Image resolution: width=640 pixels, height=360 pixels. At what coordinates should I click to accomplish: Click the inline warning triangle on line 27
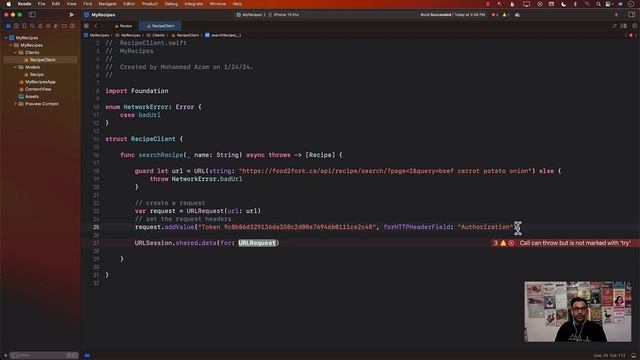click(x=503, y=243)
